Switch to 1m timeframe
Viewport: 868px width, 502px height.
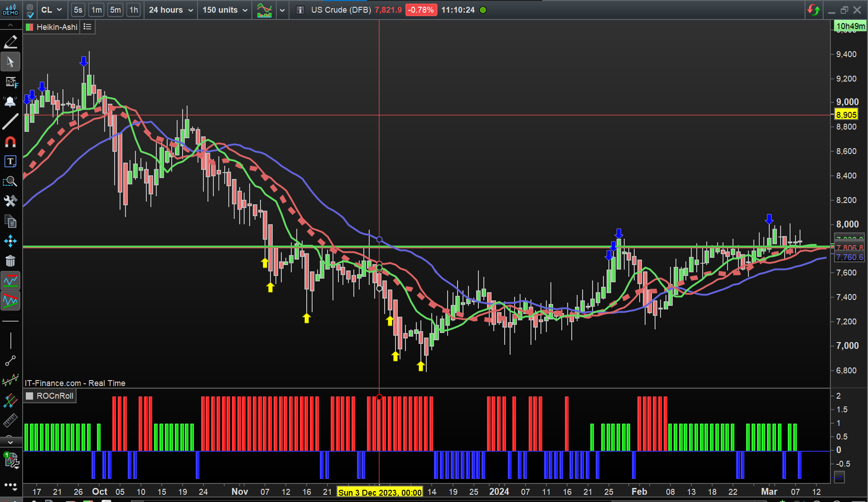(x=96, y=10)
